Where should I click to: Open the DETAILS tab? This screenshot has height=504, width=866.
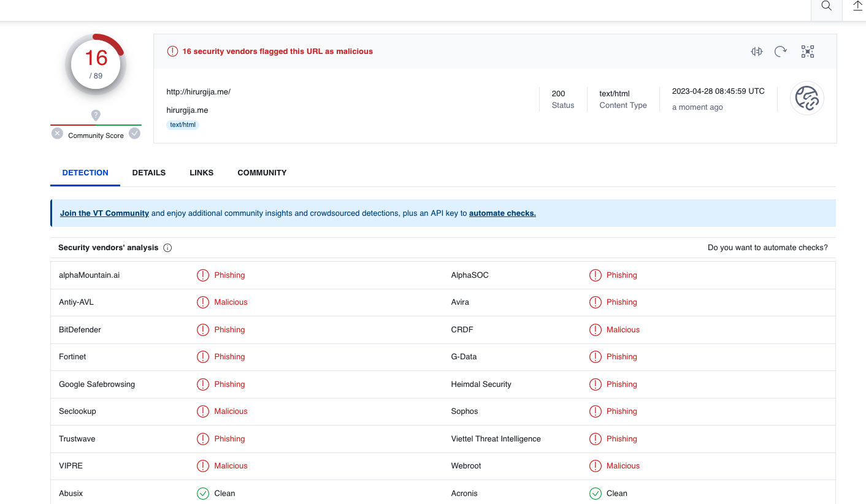(149, 173)
